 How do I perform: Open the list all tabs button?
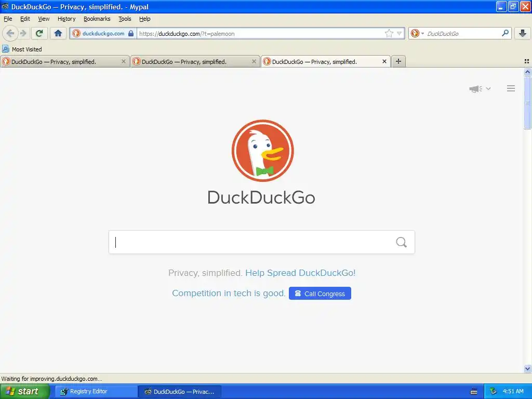pyautogui.click(x=527, y=61)
